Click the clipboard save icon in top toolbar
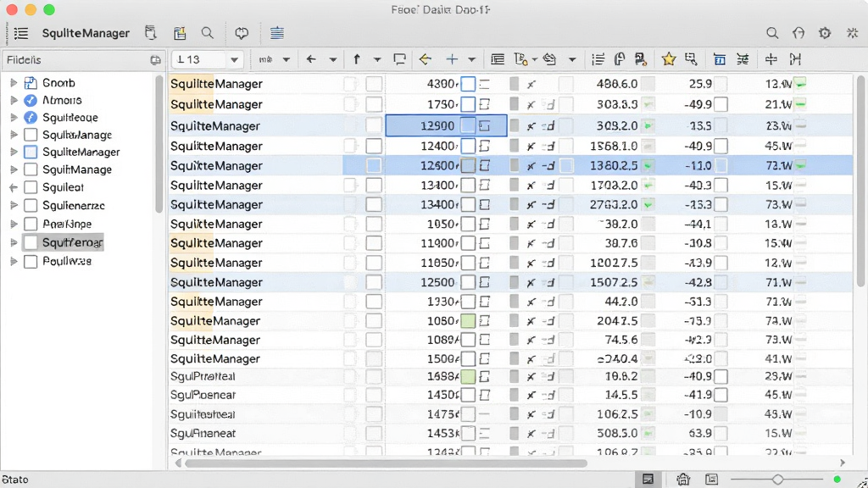Screen dimensions: 868x488 180,33
